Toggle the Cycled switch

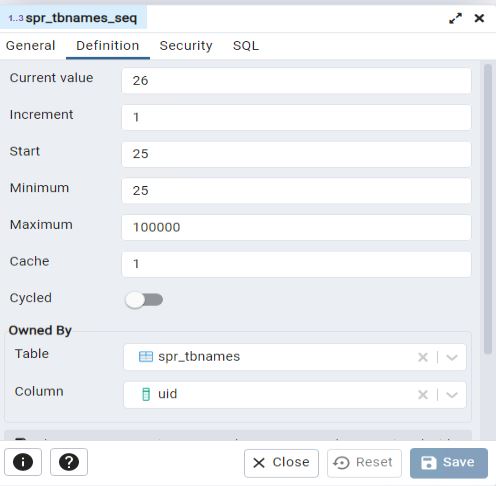tap(144, 300)
